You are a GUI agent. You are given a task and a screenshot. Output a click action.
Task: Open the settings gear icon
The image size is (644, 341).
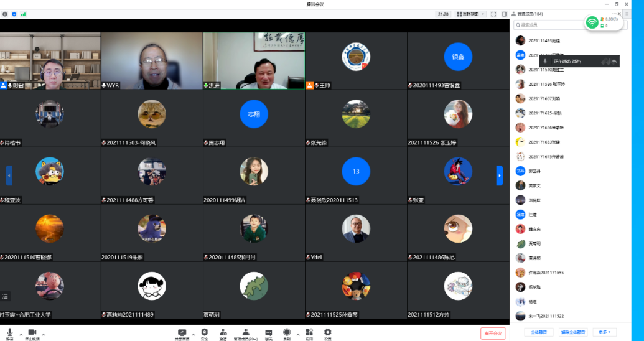pos(327,333)
